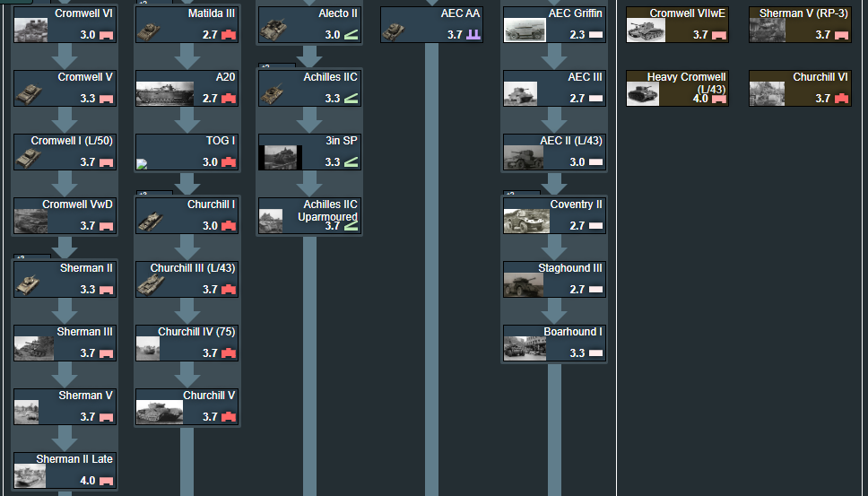This screenshot has width=868, height=496.
Task: Click the anti-aircraft class icon on AEC AA
Action: pyautogui.click(x=473, y=35)
